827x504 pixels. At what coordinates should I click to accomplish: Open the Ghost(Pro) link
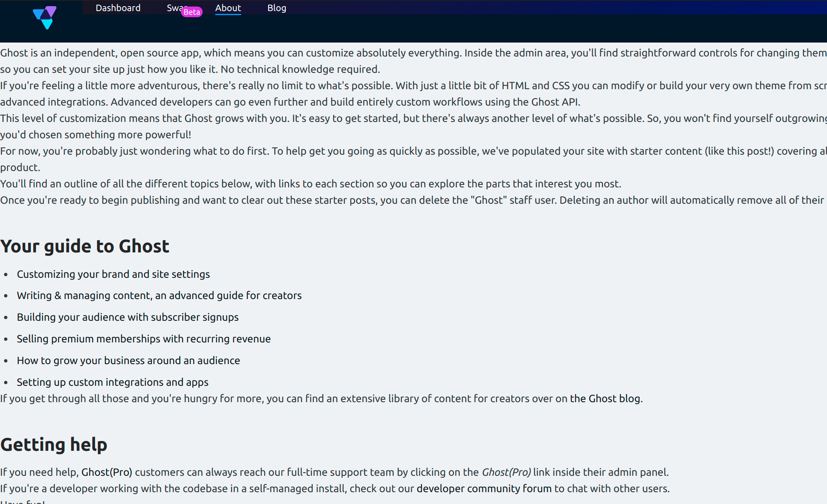107,472
